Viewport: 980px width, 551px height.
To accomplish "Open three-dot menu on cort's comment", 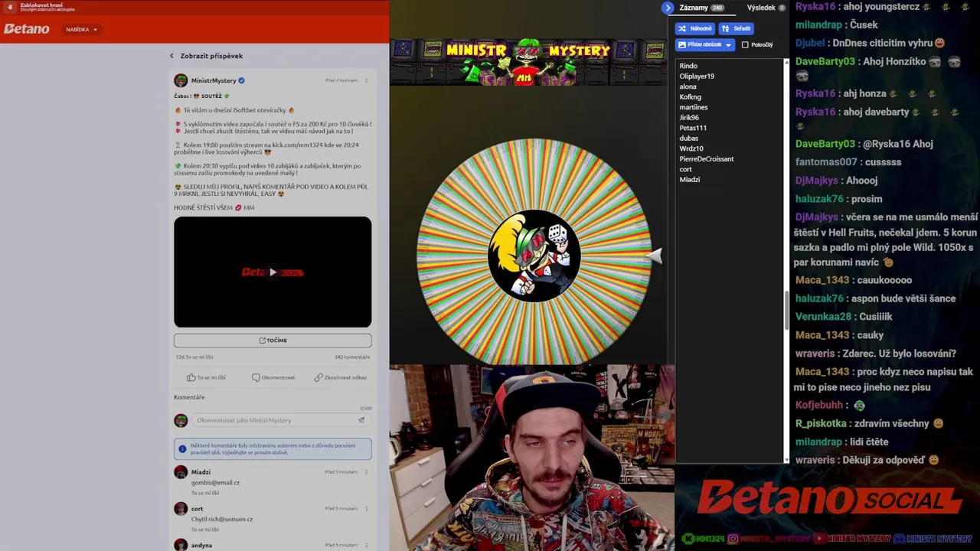I will point(366,509).
